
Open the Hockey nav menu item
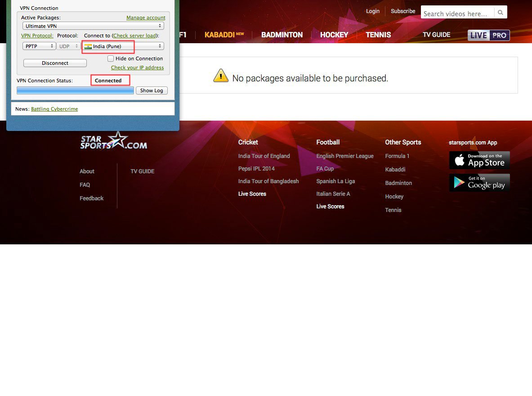tap(334, 35)
